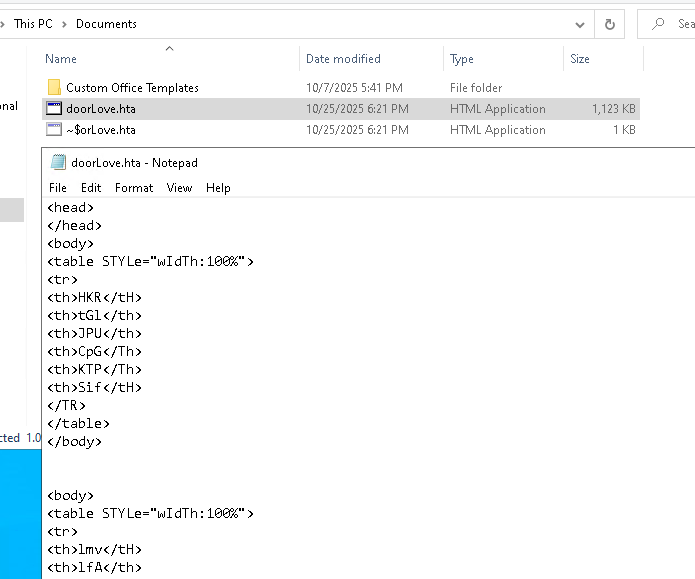Click the ~$orLove.hta file icon
Viewport: 695px width, 579px height.
(54, 130)
